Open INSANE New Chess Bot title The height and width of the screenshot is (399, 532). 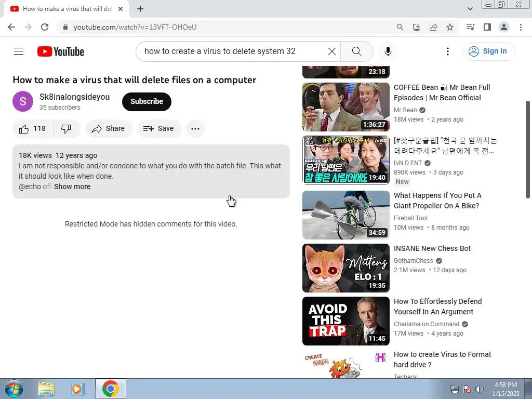click(432, 248)
